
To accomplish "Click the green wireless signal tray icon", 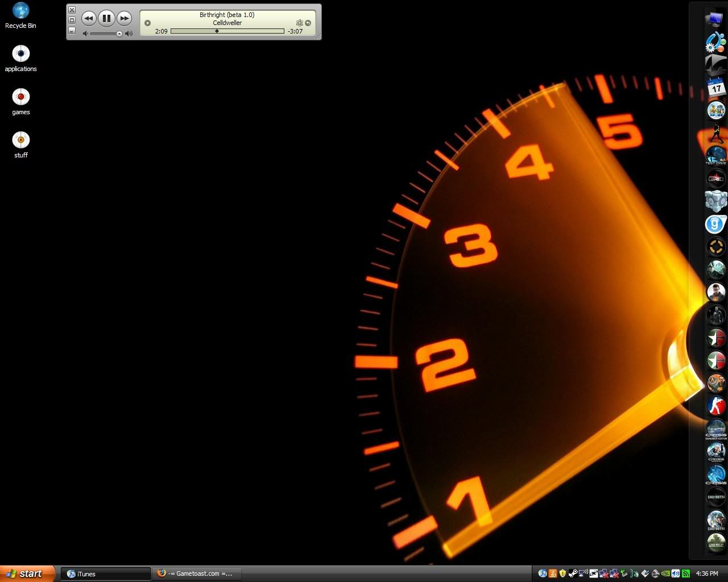I will click(686, 573).
